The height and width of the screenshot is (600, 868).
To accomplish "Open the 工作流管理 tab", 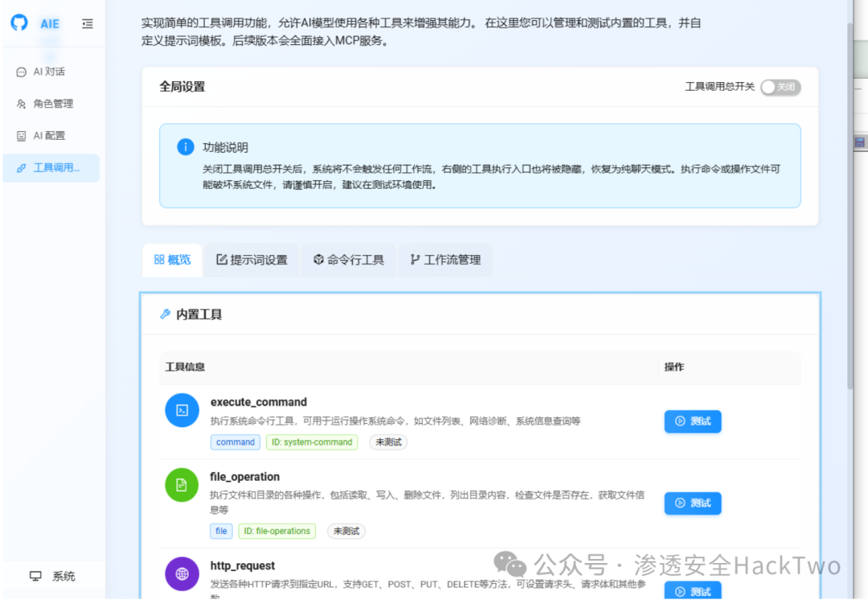I will tap(445, 260).
